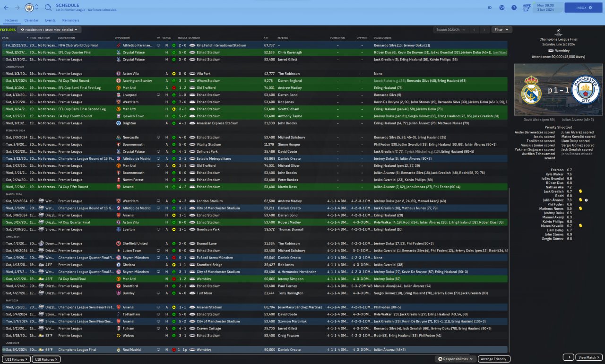Click the Tottenham club badge

click(118, 314)
